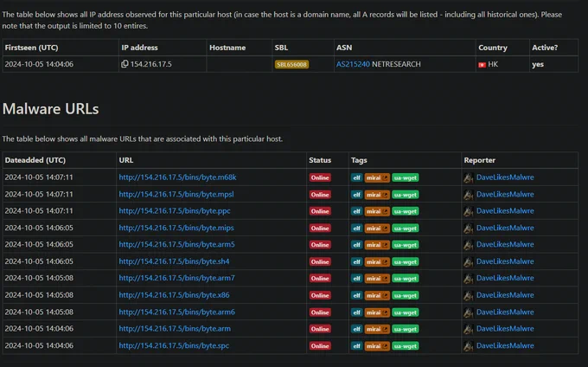Open the byte.arm5 malware URL
Viewport: 588px width, 367px height.
pyautogui.click(x=177, y=244)
